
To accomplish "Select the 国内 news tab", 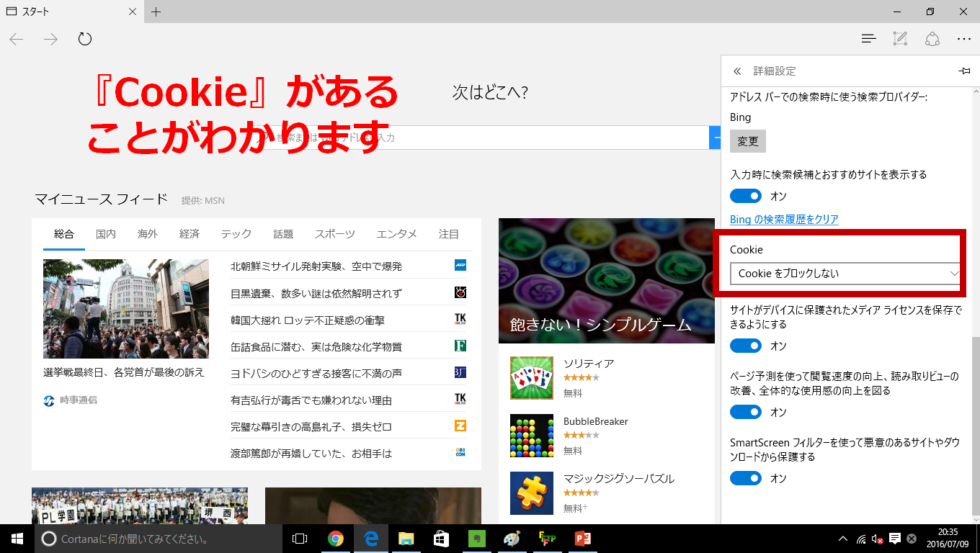I will pyautogui.click(x=106, y=234).
